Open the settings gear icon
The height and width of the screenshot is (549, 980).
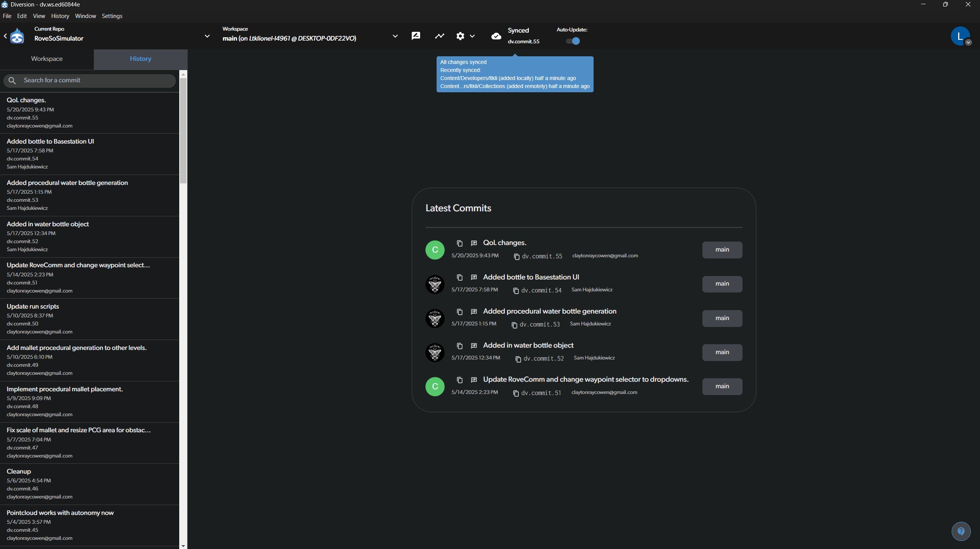click(460, 36)
